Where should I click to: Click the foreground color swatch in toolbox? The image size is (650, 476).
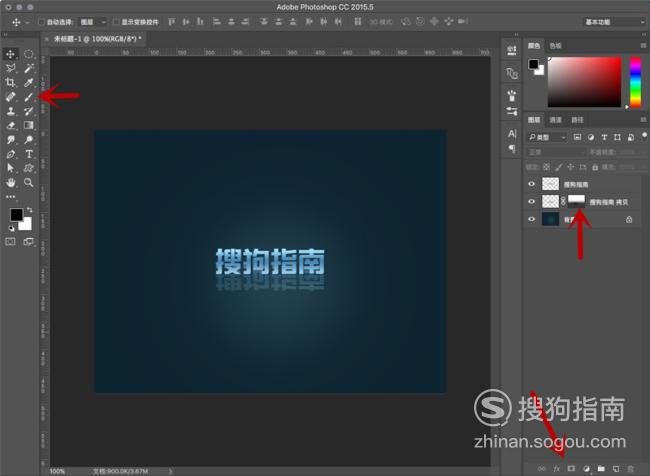[16, 214]
